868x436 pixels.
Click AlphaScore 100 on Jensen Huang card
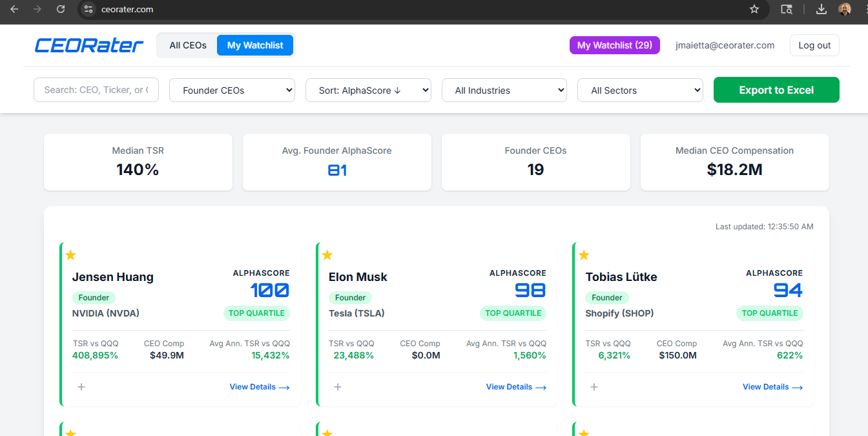point(270,291)
